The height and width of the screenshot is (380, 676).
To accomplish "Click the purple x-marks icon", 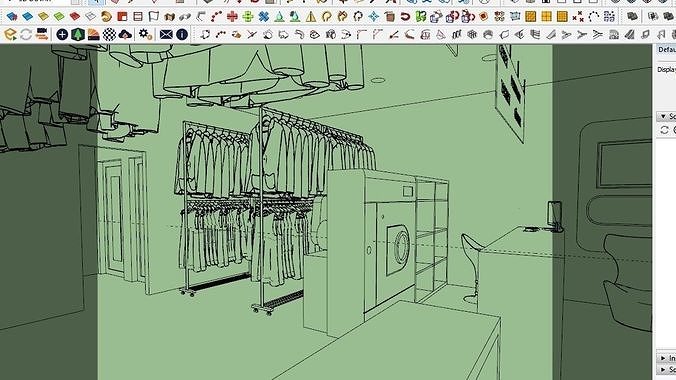I will coord(578,17).
